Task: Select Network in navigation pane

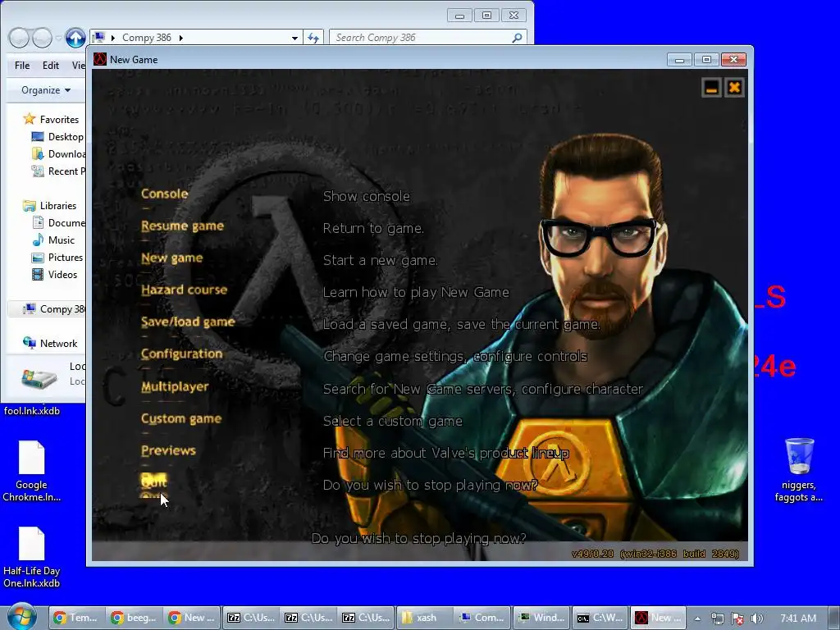Action: point(50,344)
